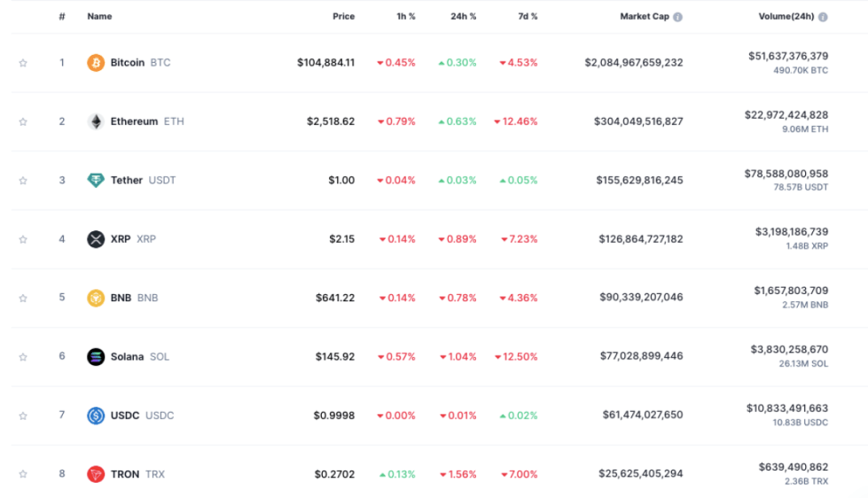
Task: Click BNB market cap $90,339,207,046
Action: click(x=642, y=297)
